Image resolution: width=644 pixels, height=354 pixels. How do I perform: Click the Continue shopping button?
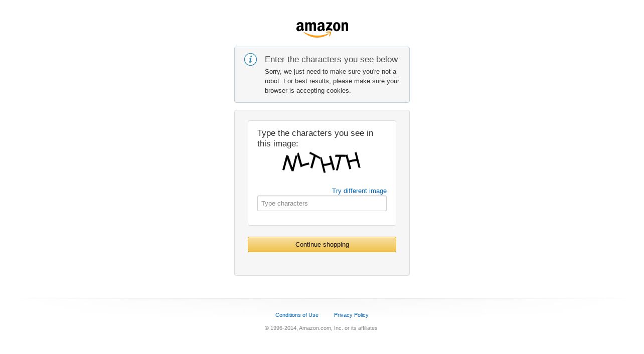(322, 244)
